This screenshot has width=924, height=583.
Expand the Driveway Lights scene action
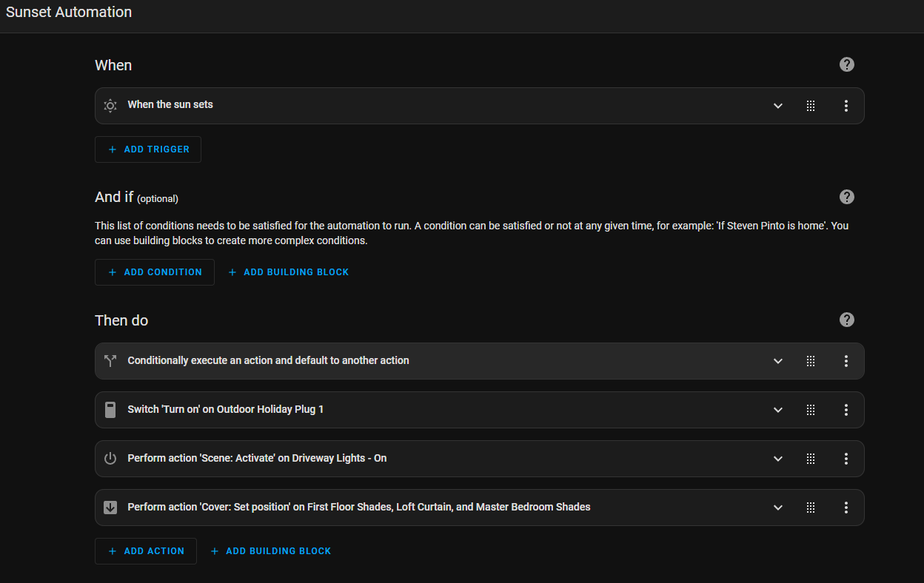778,459
